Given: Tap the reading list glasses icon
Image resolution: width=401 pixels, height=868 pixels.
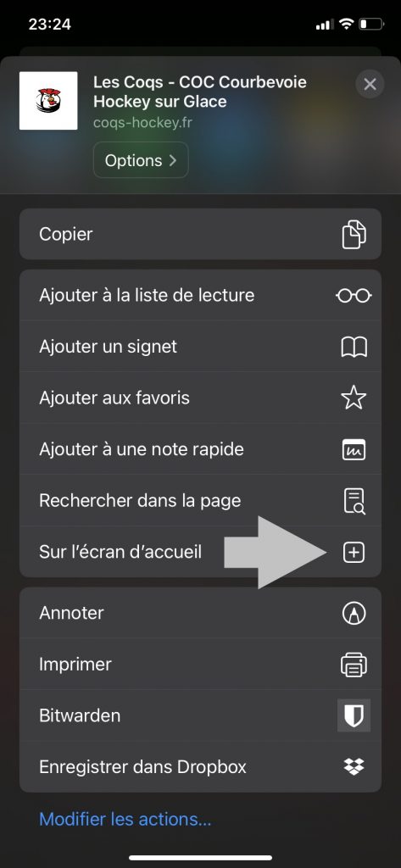Looking at the screenshot, I should [x=354, y=296].
